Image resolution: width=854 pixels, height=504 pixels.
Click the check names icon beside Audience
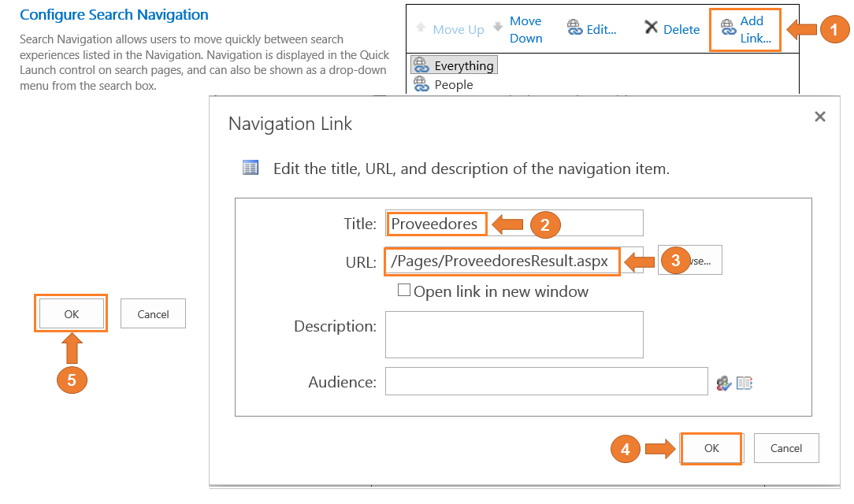(x=724, y=383)
